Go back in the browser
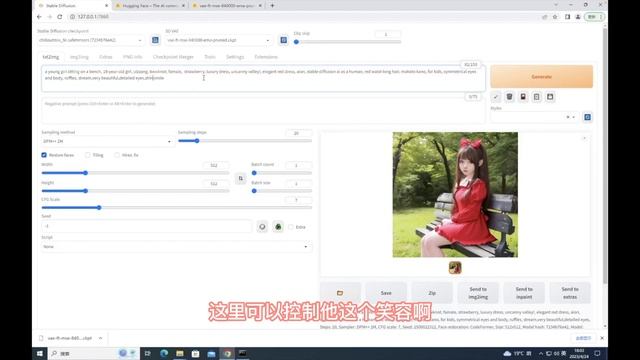 click(39, 17)
